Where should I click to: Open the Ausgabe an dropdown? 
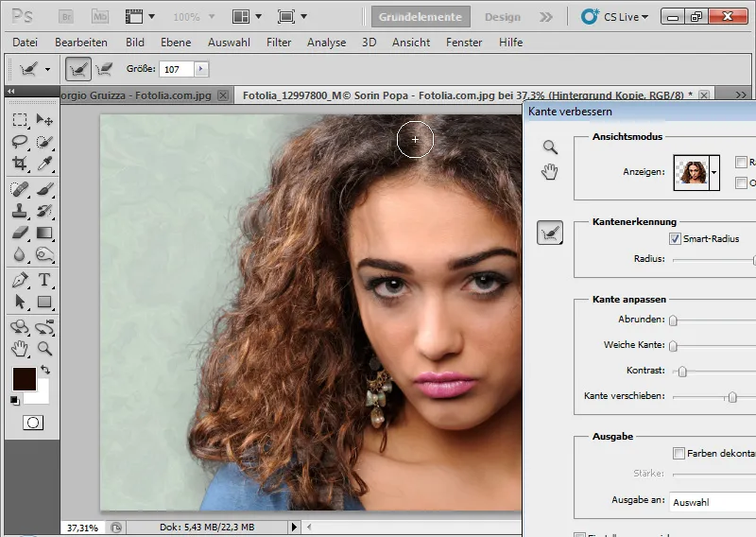coord(713,502)
